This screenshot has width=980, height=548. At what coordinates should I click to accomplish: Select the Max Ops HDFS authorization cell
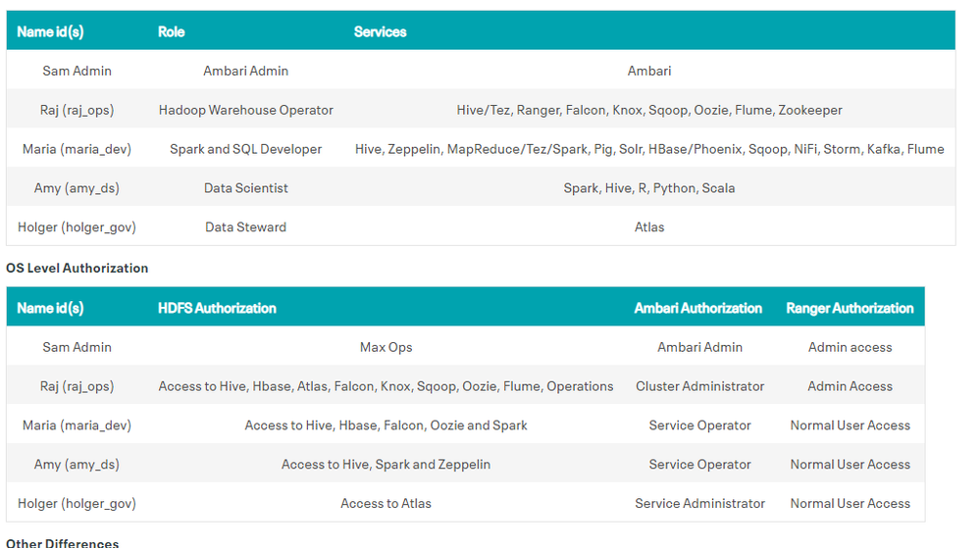coord(386,347)
